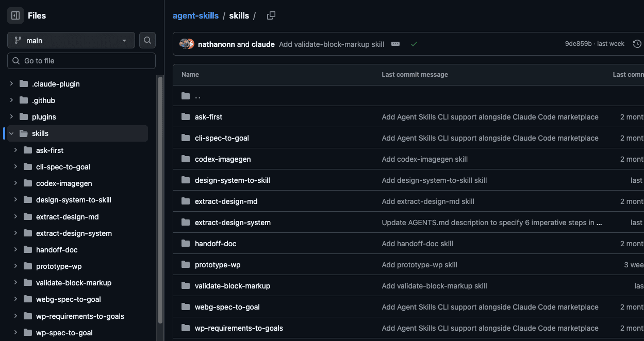
Task: Open commit hash 9de859b
Action: coord(579,44)
